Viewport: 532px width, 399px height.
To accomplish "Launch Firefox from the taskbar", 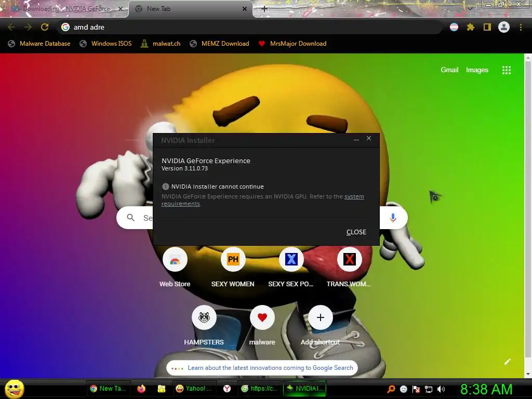I will [141, 389].
